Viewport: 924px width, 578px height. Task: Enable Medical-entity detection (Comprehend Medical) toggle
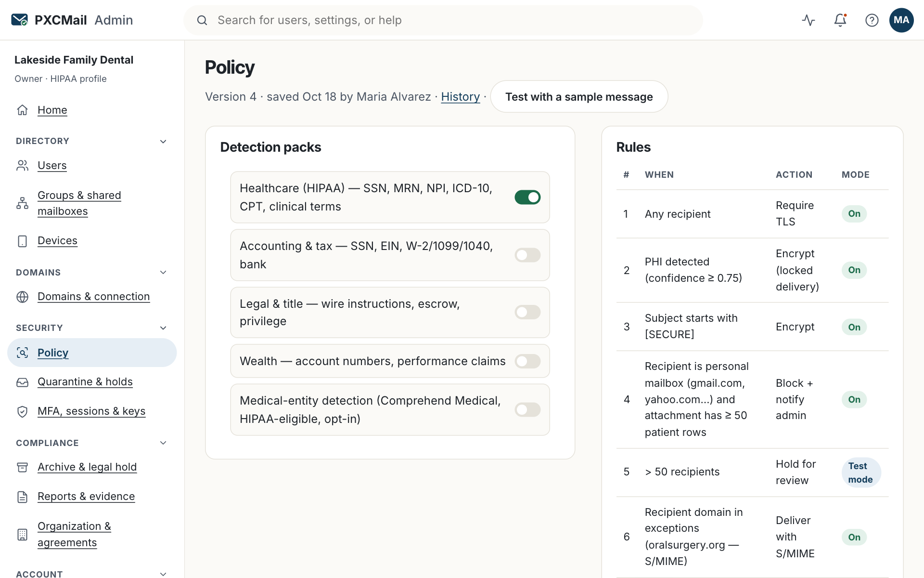[x=527, y=409]
